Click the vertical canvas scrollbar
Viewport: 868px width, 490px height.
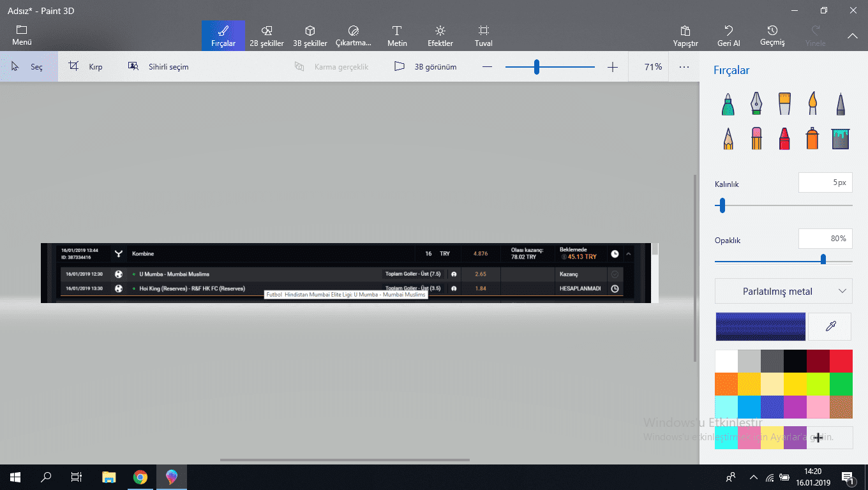tap(695, 268)
